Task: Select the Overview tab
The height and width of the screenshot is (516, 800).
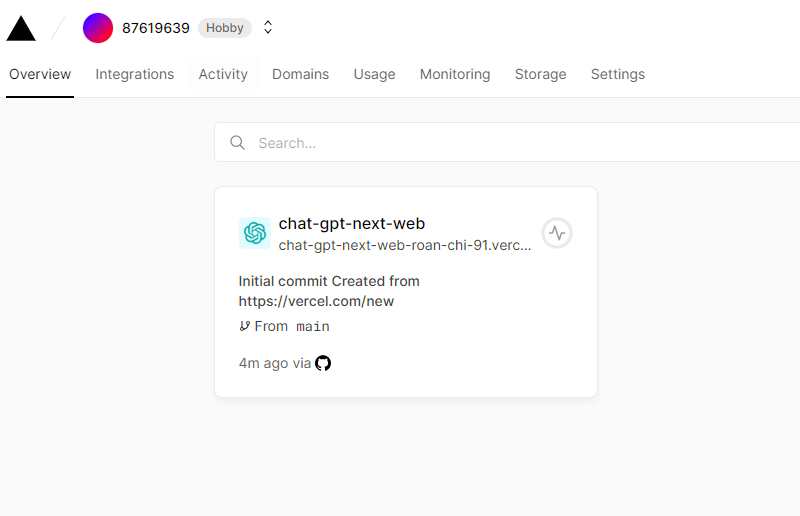Action: point(40,74)
